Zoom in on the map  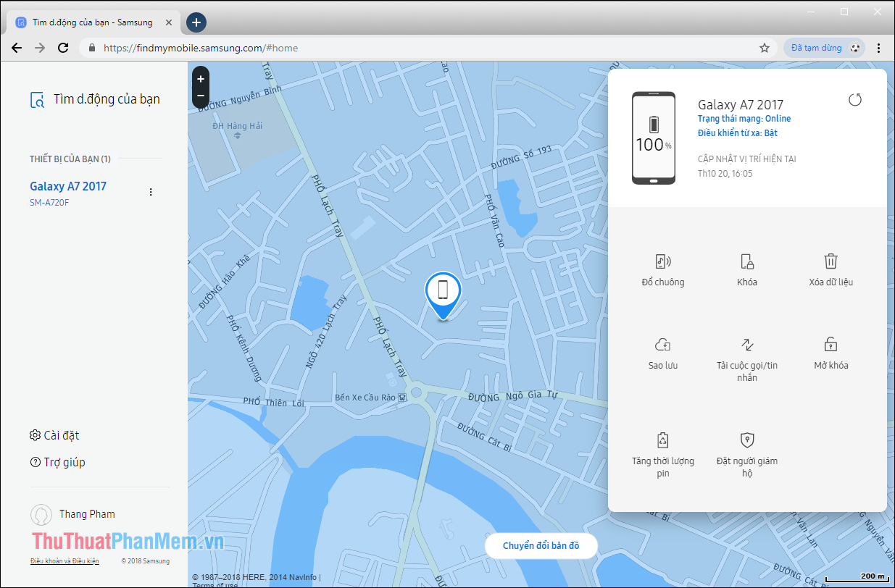click(x=200, y=78)
